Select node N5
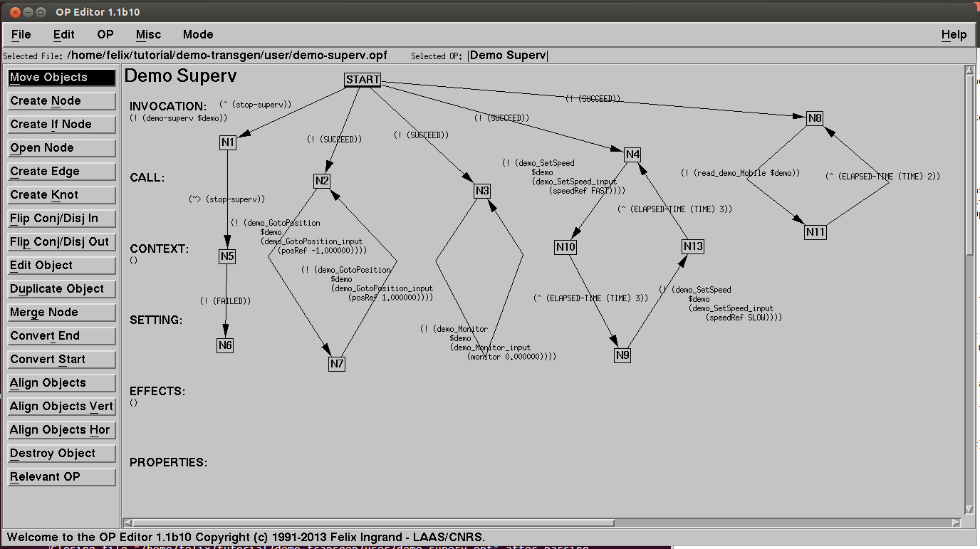980x549 pixels. click(227, 256)
